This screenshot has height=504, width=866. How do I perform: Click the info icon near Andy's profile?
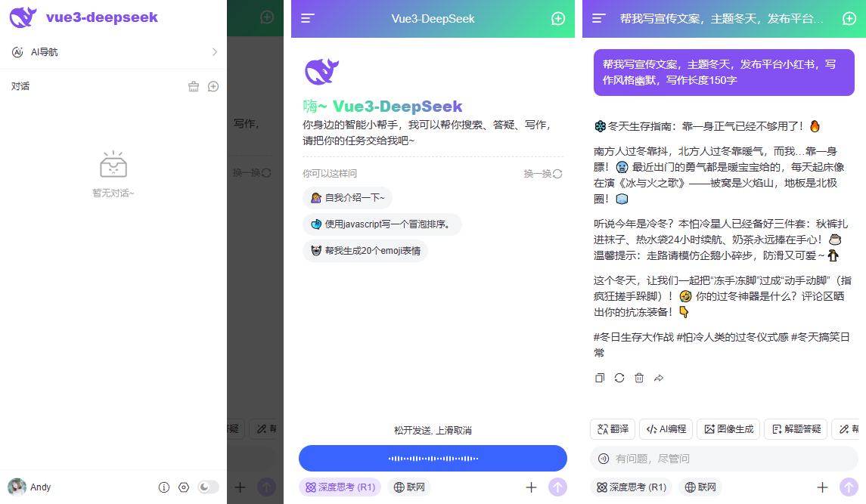(164, 487)
